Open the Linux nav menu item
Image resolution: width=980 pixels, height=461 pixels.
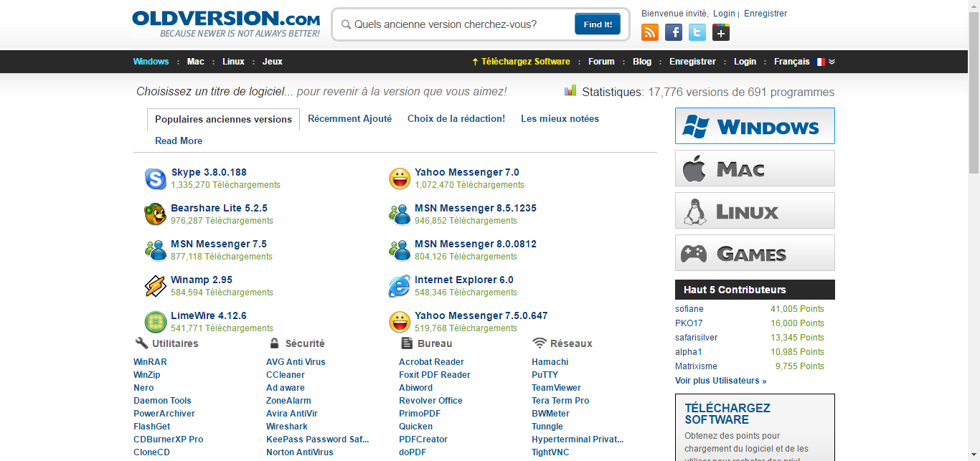point(233,62)
